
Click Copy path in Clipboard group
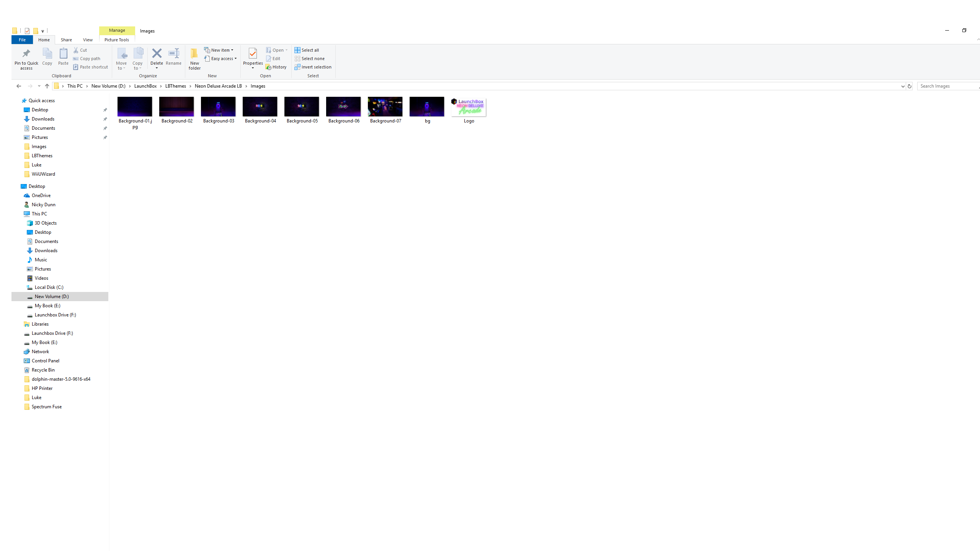tap(87, 59)
